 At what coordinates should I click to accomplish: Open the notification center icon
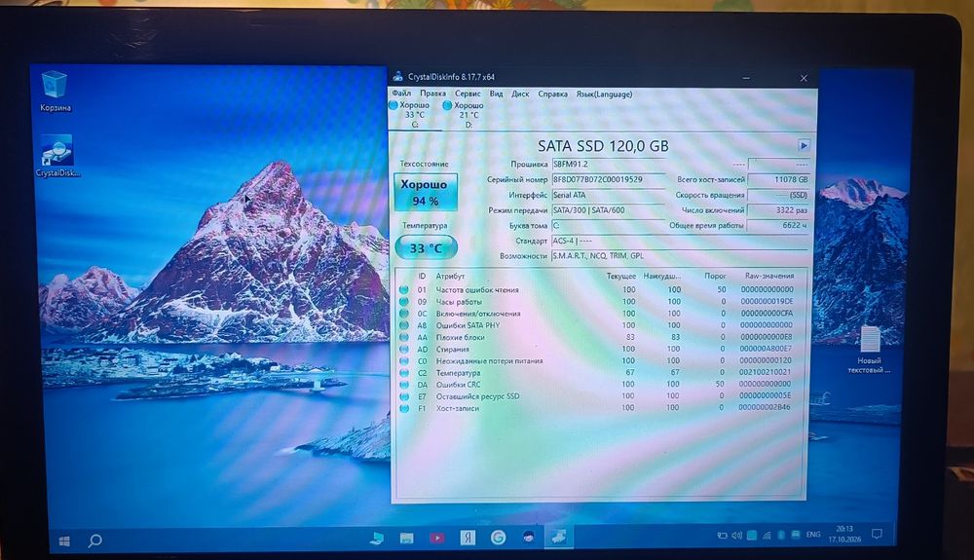(878, 534)
